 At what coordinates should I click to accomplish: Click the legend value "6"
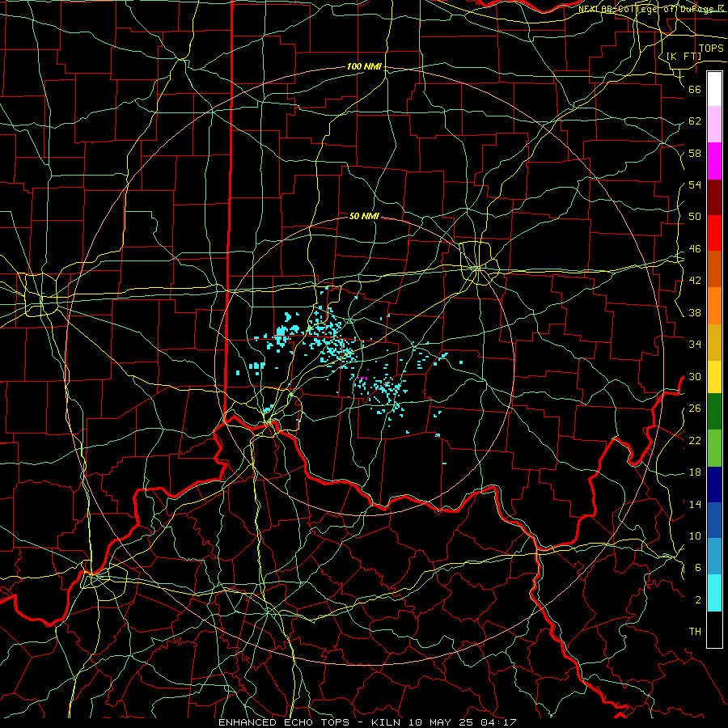(698, 568)
